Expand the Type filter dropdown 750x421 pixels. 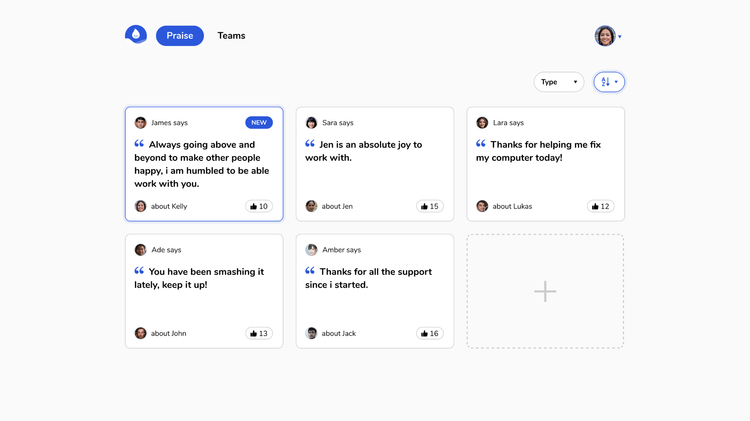pos(559,82)
